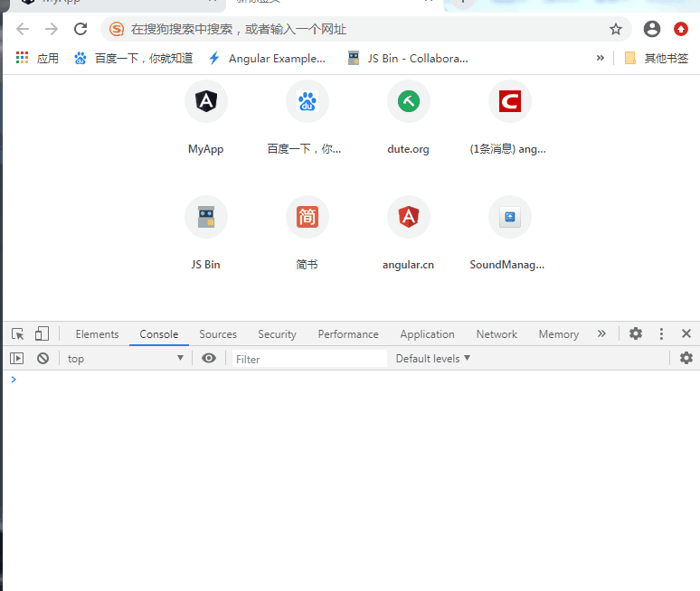
Task: Click the angular.cn label text
Action: (408, 265)
